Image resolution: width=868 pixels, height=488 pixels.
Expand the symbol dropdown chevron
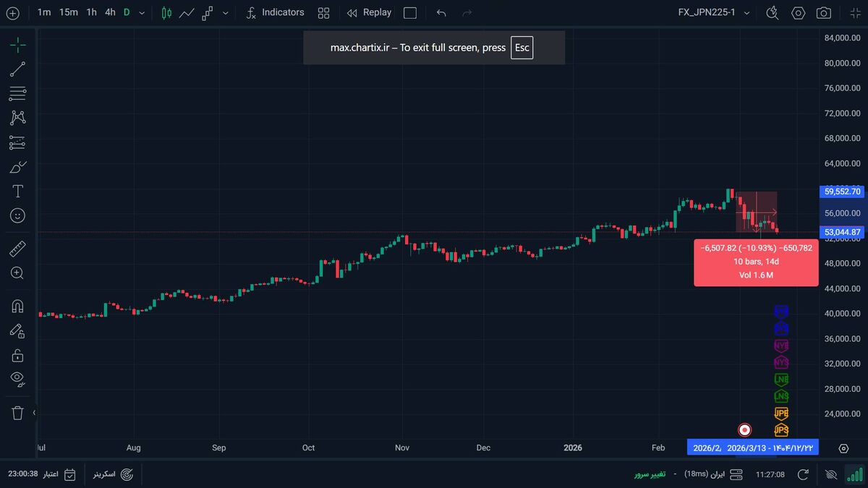[746, 13]
